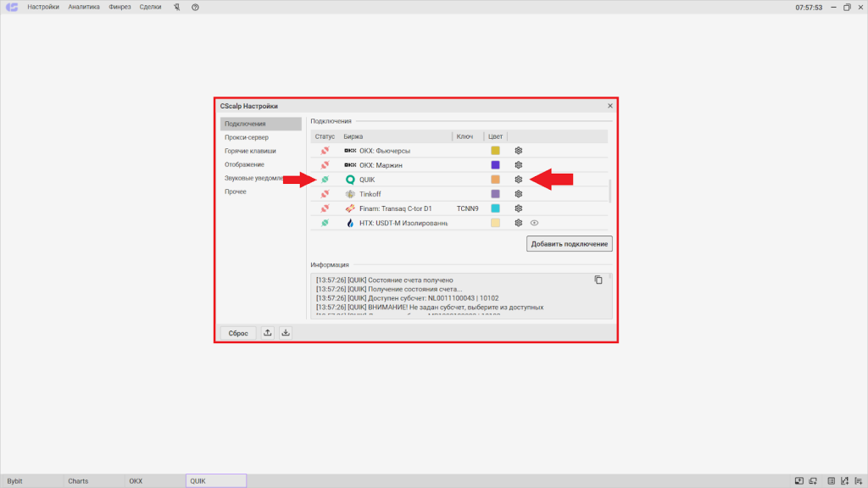Switch to the Bybit workspace tab
The height and width of the screenshot is (488, 868).
31,481
